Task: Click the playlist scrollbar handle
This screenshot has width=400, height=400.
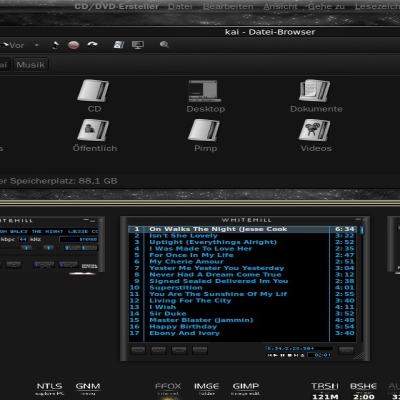Action: tap(362, 230)
